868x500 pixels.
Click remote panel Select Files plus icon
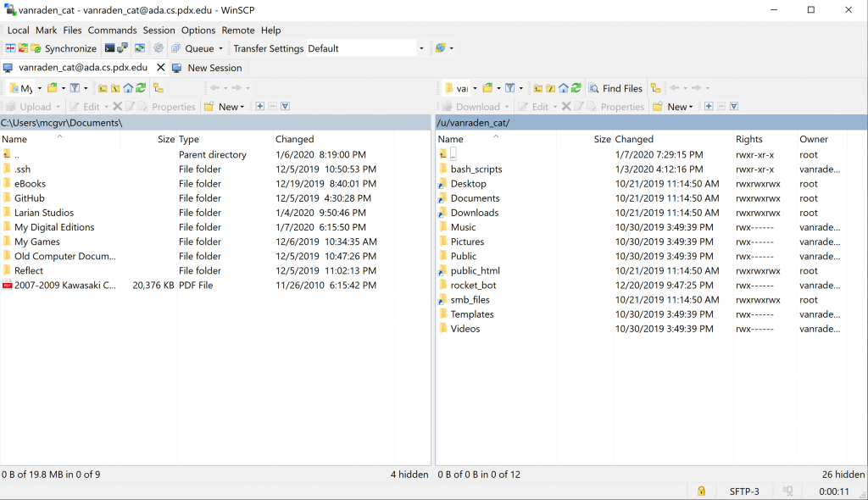pos(709,106)
